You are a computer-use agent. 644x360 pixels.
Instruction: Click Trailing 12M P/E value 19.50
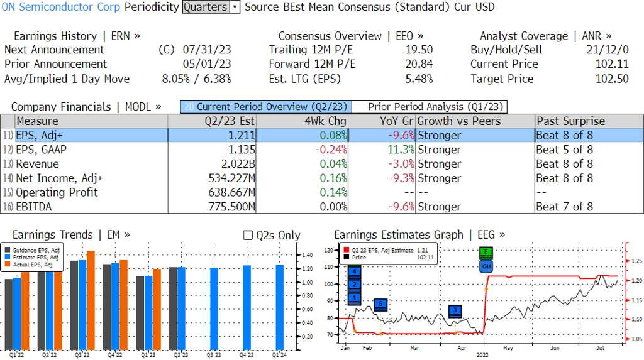[x=419, y=50]
